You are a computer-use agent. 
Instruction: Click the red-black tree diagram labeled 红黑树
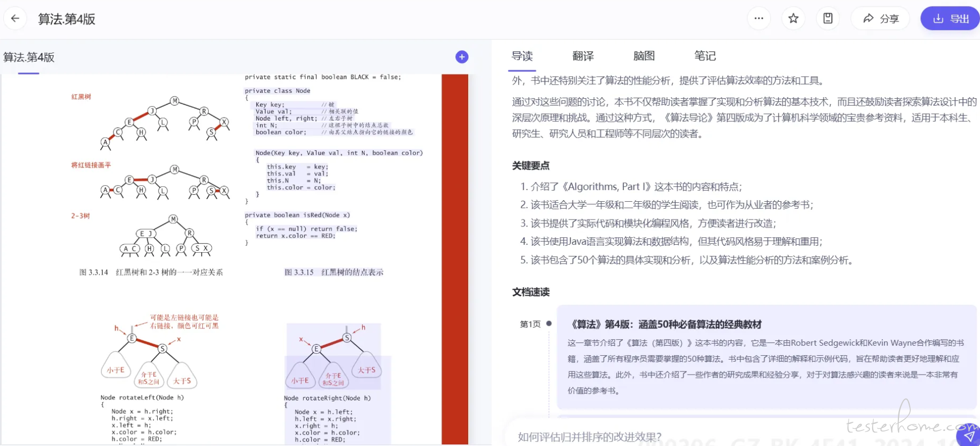tap(165, 123)
